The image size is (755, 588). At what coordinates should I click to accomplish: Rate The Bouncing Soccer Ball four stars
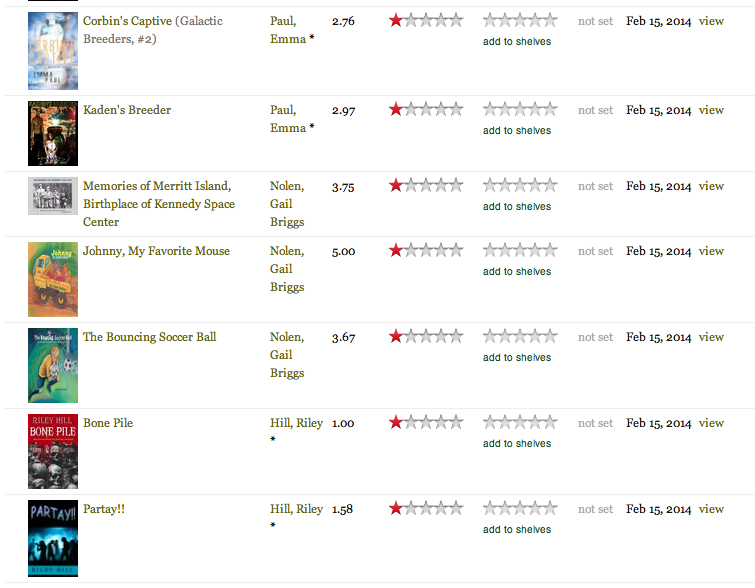pyautogui.click(x=535, y=336)
